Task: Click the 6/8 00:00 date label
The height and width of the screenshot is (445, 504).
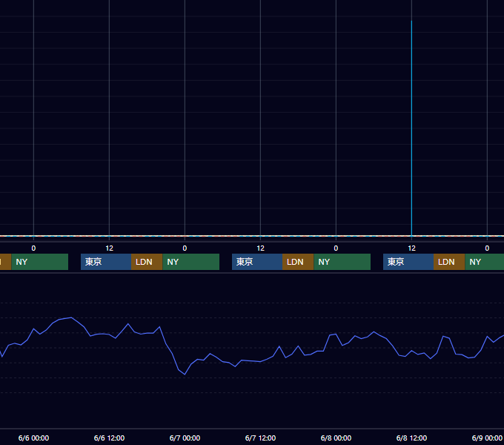Action: (336, 438)
